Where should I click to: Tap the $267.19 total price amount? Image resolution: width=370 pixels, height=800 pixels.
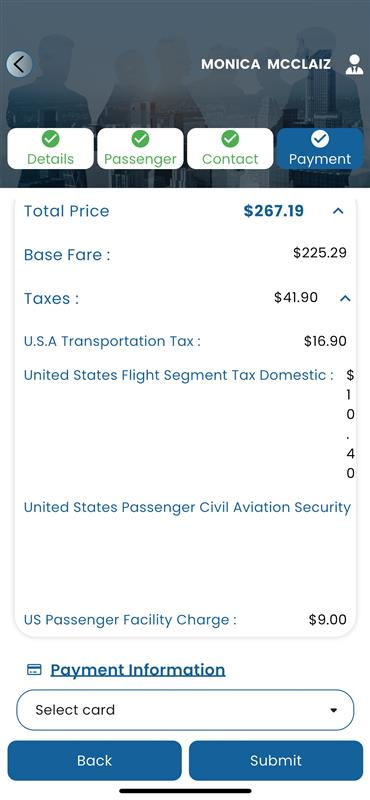[x=274, y=211]
